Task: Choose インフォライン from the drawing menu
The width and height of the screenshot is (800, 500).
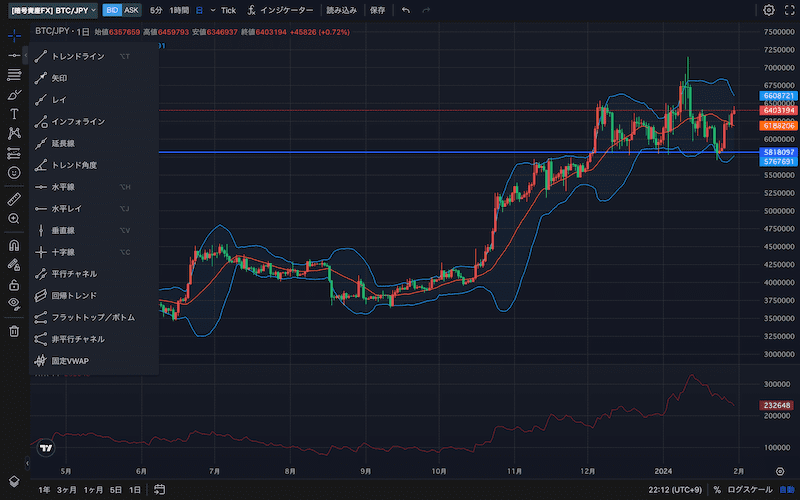Action: [94, 121]
